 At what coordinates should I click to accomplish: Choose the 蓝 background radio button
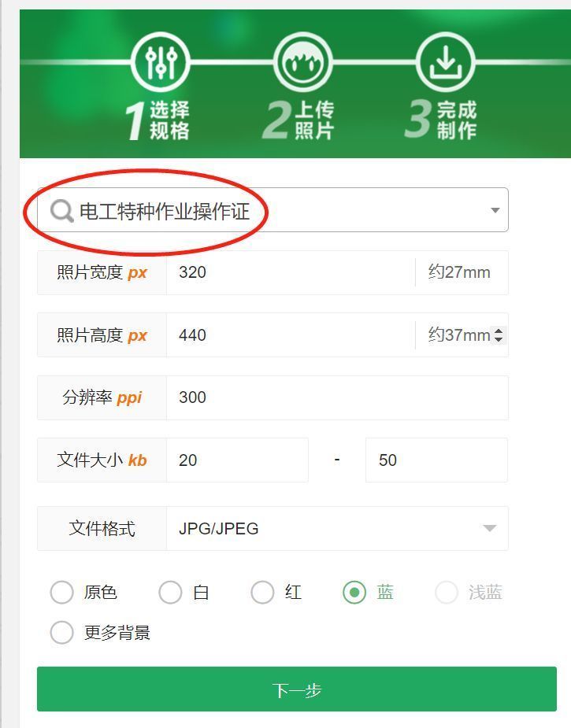[354, 593]
